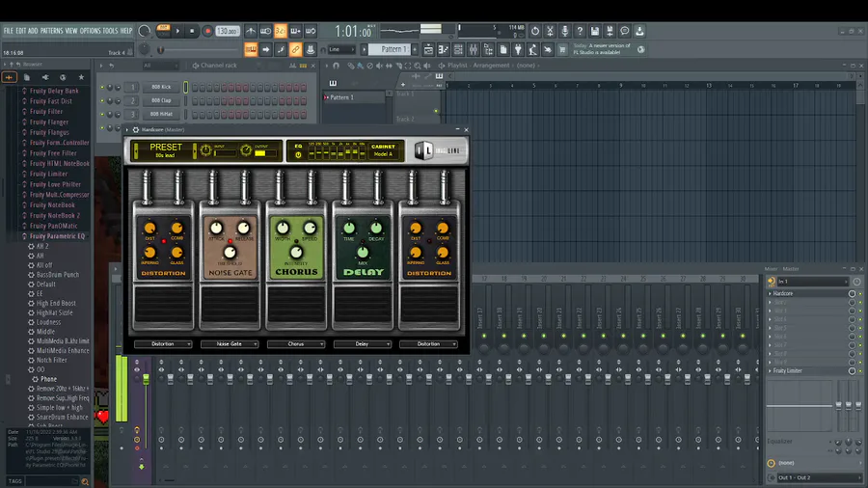Click the export/render download icon

(639, 31)
